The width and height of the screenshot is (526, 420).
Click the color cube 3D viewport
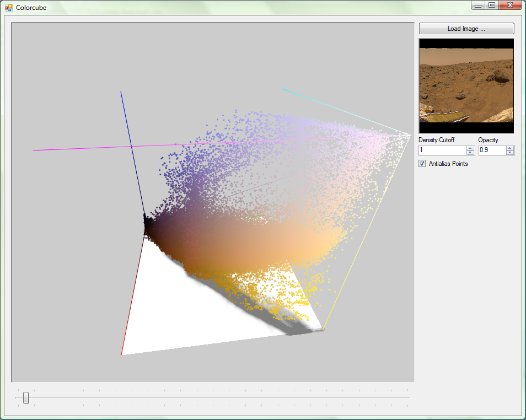[x=213, y=202]
